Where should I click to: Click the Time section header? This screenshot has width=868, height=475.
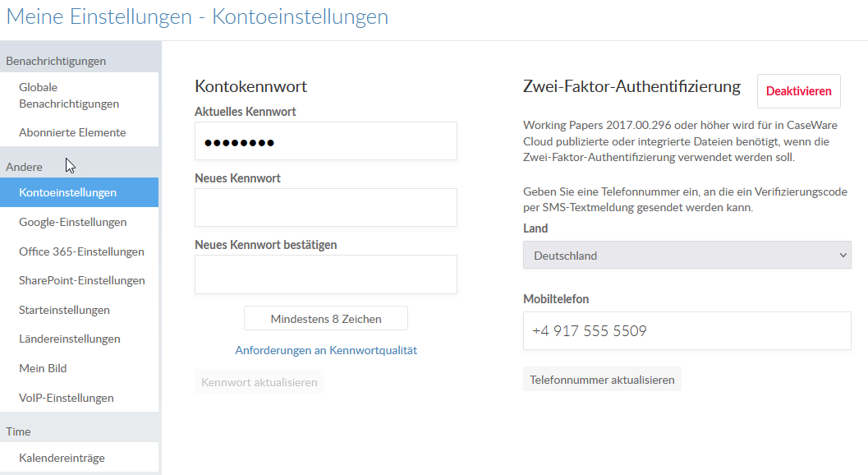pyautogui.click(x=18, y=431)
